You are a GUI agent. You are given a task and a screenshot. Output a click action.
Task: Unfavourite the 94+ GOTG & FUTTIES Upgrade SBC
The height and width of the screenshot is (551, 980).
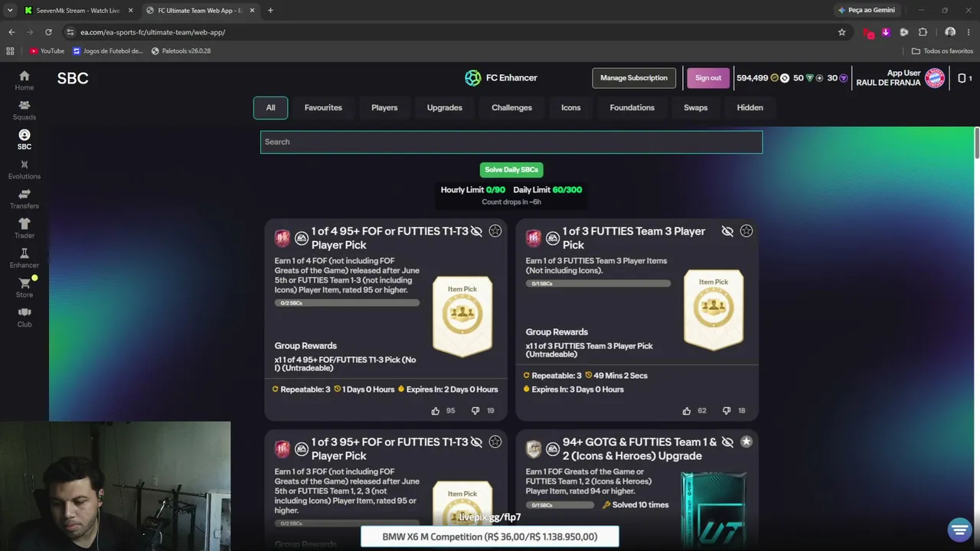coord(746,442)
